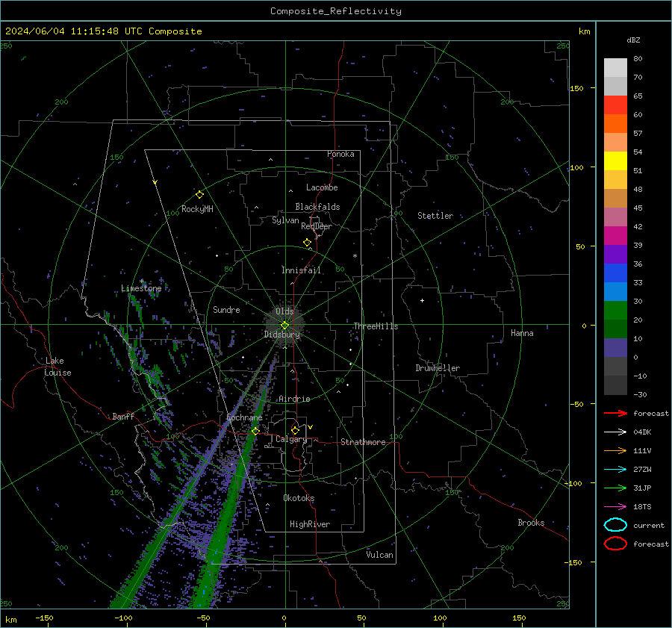
Task: Click the Blackfalds town label
Action: (x=317, y=207)
